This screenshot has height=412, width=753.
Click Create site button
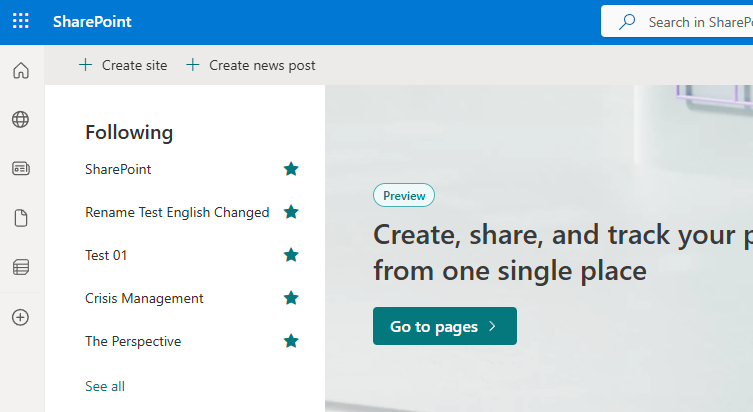coord(123,65)
